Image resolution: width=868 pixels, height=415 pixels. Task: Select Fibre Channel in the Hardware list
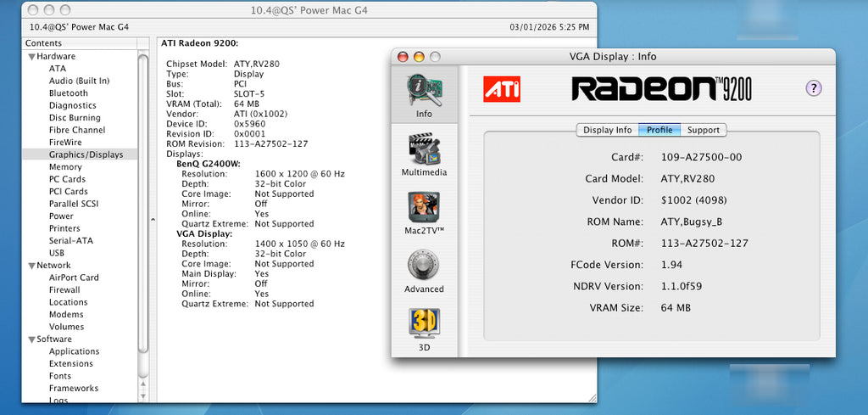click(77, 130)
